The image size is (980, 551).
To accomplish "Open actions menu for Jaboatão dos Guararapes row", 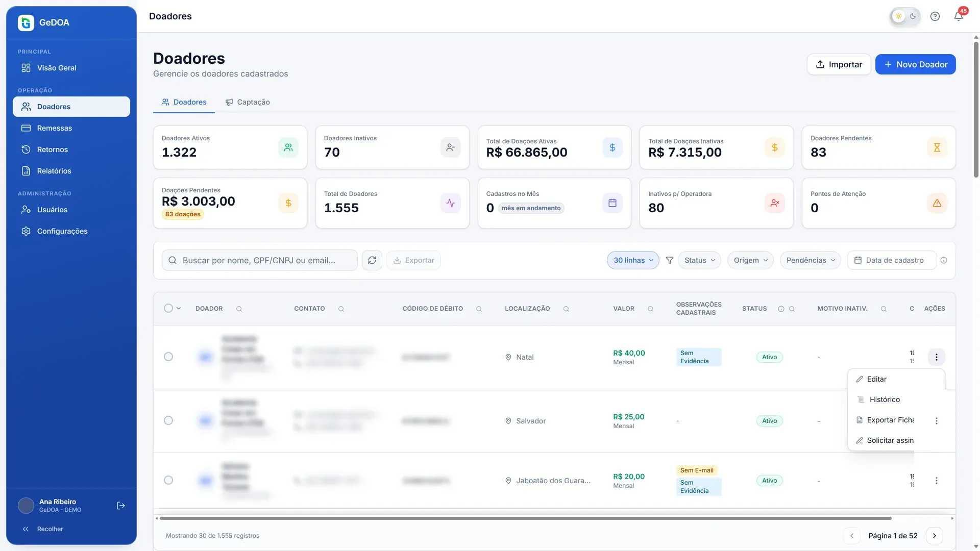I will (x=936, y=481).
